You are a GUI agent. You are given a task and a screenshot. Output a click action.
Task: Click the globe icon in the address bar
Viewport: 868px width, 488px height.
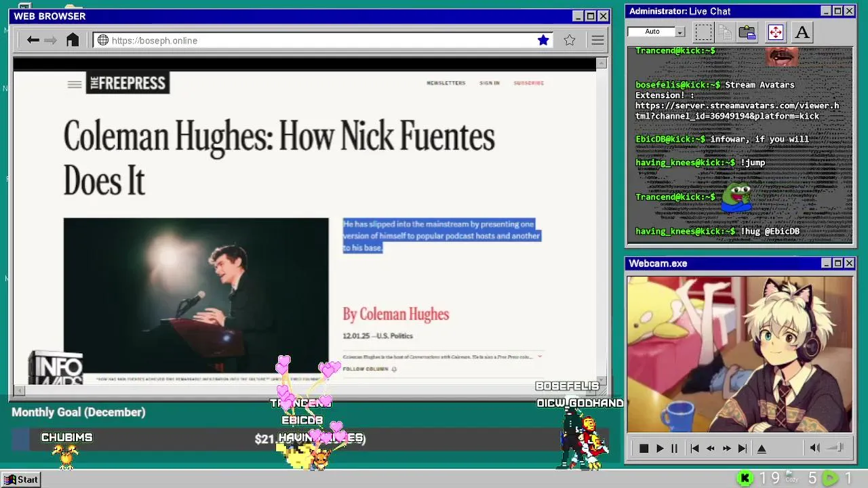[x=103, y=40]
